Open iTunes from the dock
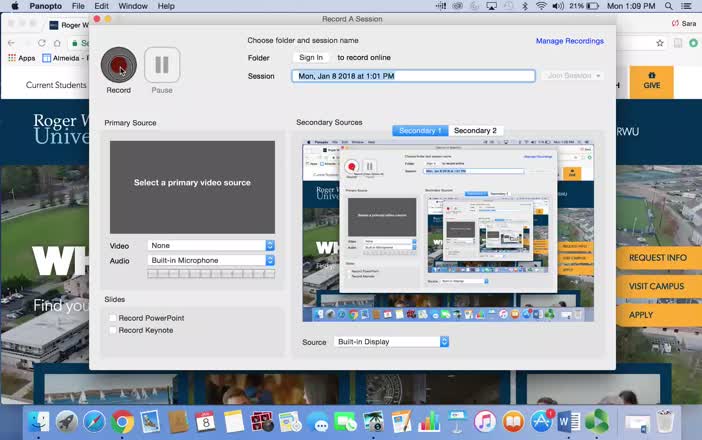The image size is (702, 440). click(485, 422)
